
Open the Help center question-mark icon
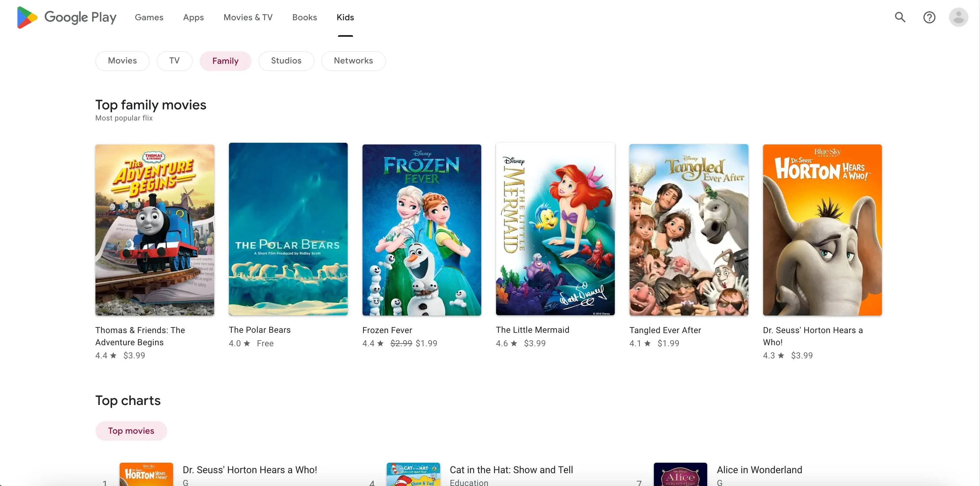pyautogui.click(x=929, y=17)
